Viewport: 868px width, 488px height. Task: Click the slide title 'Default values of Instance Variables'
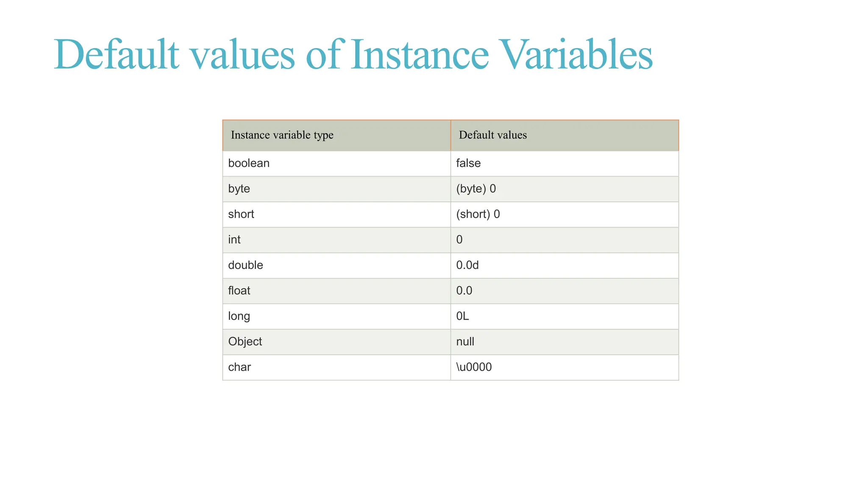pyautogui.click(x=353, y=55)
